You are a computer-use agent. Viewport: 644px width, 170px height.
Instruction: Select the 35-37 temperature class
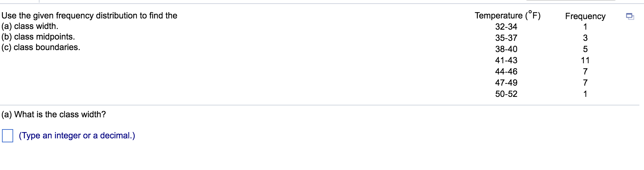click(x=506, y=38)
